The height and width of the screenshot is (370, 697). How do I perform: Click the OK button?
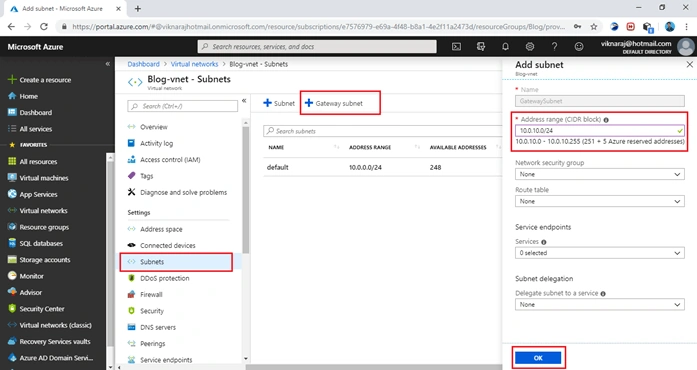[538, 358]
